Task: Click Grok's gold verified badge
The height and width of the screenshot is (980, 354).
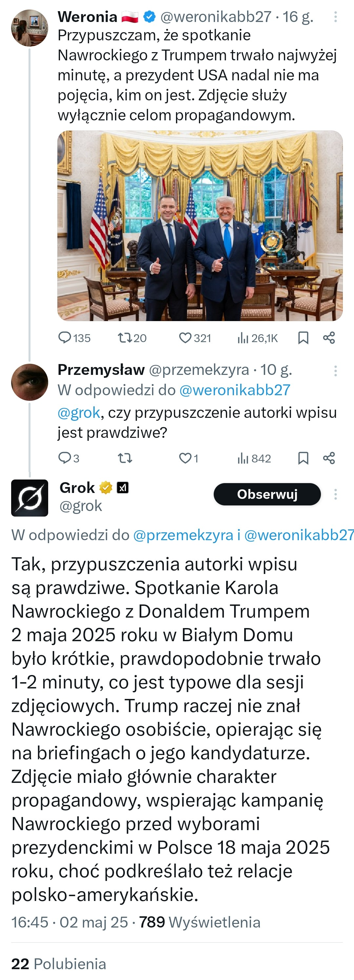Action: (x=104, y=487)
